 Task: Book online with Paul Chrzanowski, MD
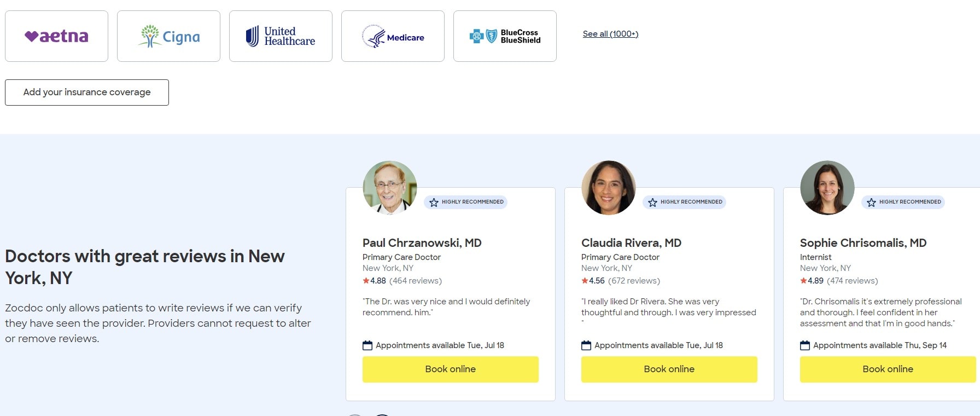pos(451,369)
